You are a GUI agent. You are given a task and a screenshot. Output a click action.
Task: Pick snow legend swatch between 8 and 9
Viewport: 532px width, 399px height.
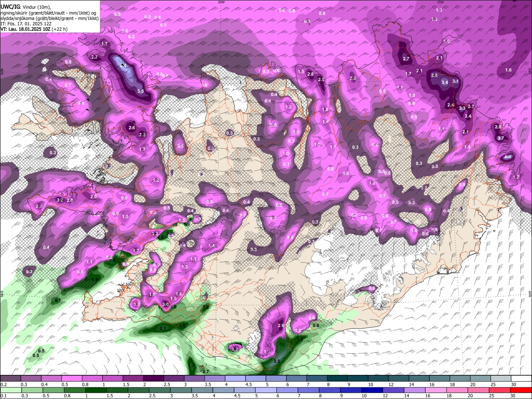(337, 378)
